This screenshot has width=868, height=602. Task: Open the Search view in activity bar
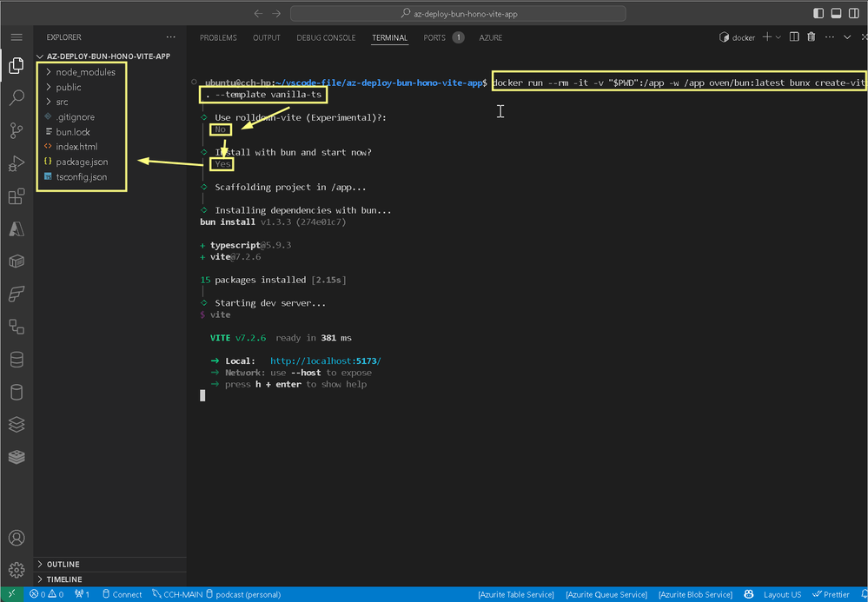click(17, 98)
